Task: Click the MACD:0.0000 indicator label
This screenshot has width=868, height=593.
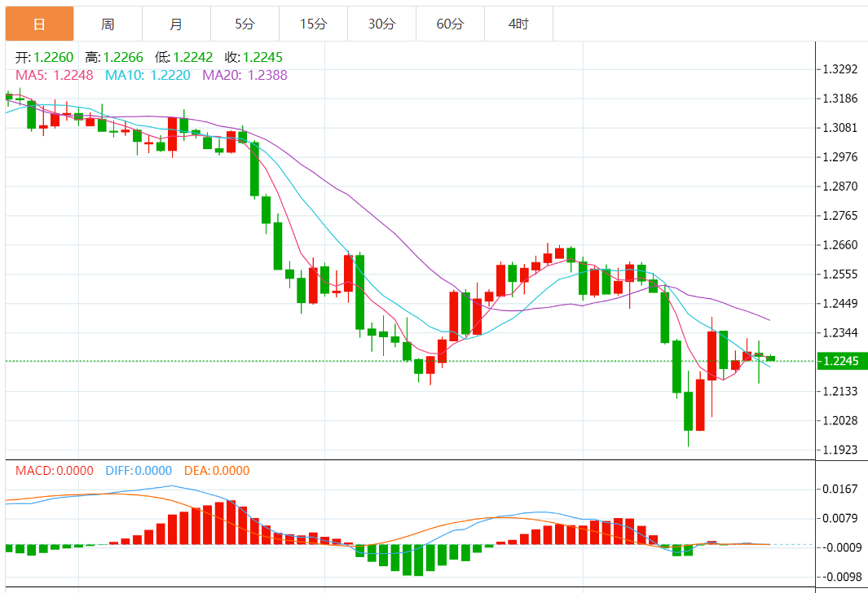Action: [55, 471]
